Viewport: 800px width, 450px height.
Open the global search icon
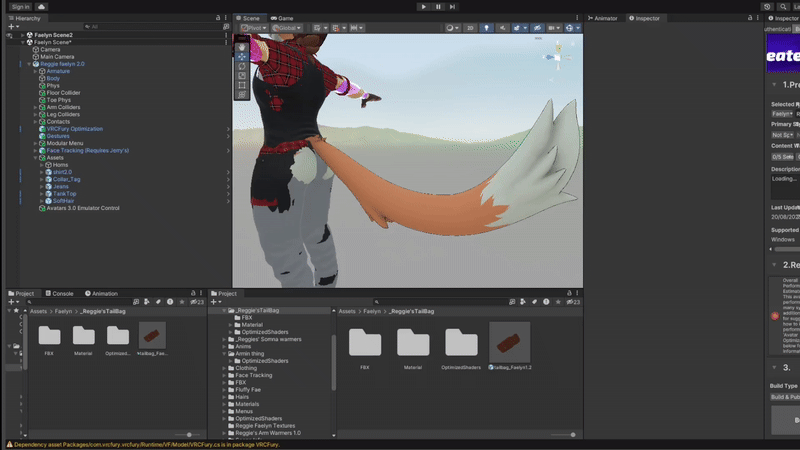coord(783,7)
